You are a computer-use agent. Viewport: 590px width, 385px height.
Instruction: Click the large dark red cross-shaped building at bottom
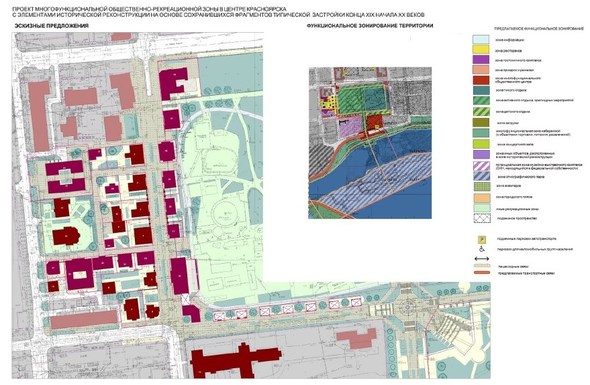[236, 361]
